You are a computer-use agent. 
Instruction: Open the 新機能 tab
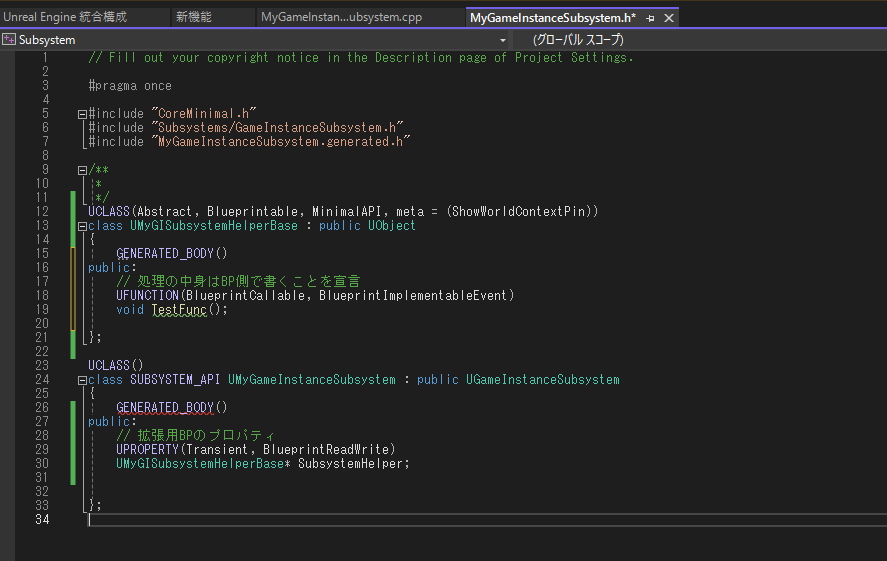tap(194, 17)
